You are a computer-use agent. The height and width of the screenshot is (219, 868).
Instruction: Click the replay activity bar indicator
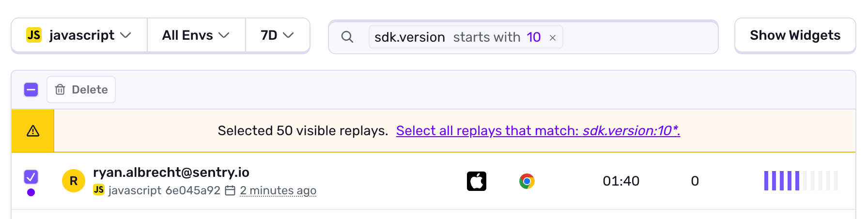[801, 181]
